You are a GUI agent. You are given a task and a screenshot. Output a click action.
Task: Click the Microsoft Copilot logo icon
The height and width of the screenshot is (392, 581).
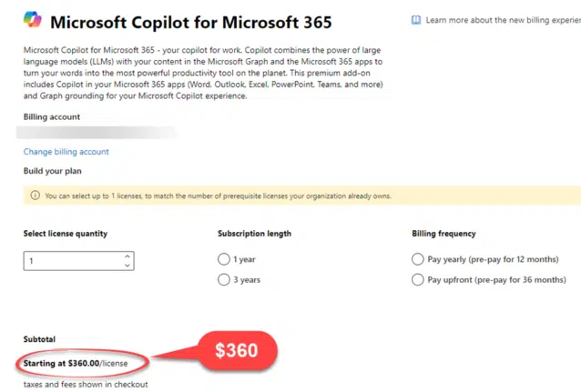(x=33, y=20)
